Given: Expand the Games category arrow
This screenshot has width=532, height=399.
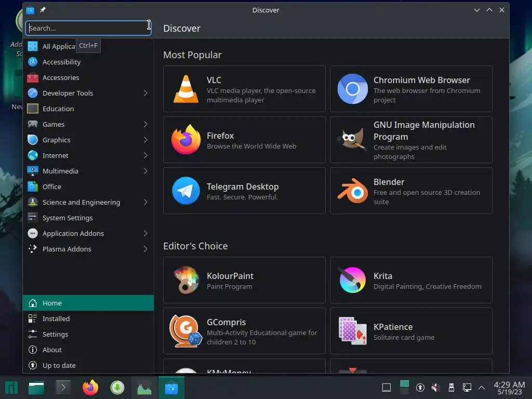Looking at the screenshot, I should tap(145, 124).
